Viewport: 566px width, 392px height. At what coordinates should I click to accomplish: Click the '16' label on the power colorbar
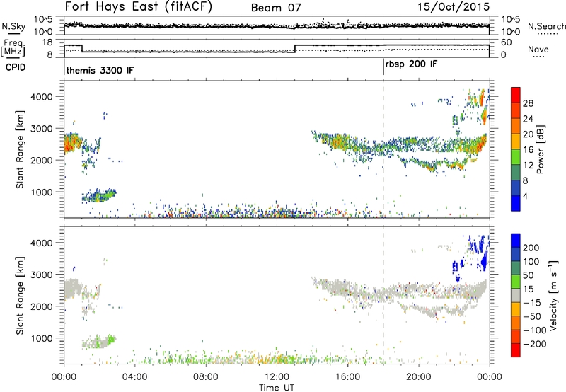click(528, 150)
